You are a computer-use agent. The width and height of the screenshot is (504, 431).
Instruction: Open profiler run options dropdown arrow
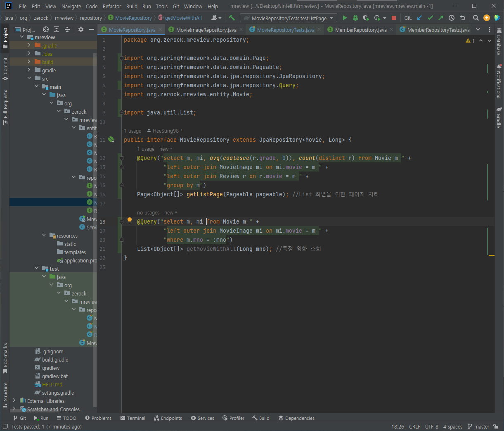[x=385, y=18]
